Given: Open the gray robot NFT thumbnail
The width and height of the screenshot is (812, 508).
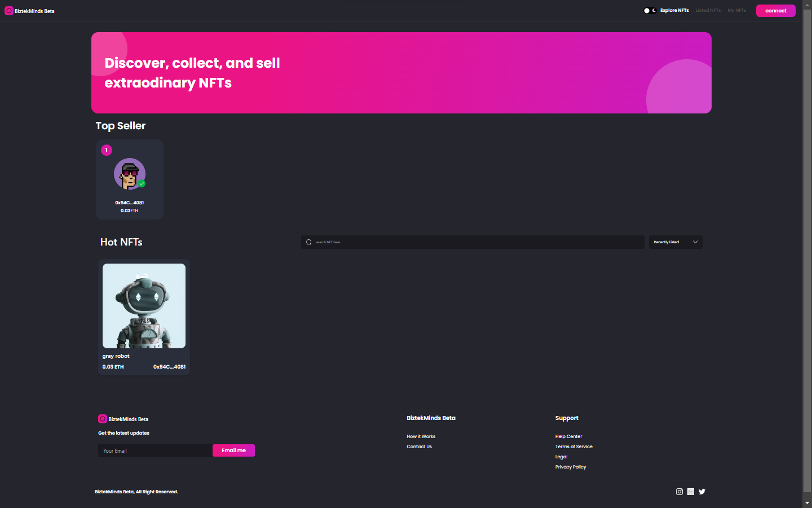Looking at the screenshot, I should point(144,305).
